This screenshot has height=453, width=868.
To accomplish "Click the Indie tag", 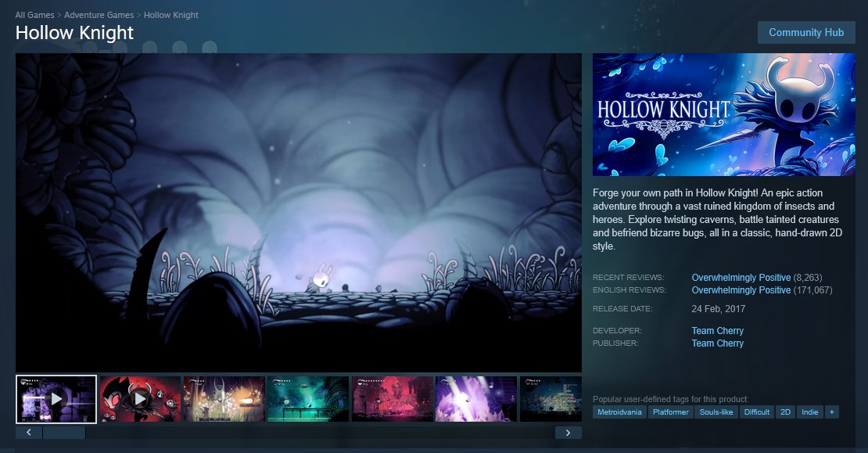I will [810, 412].
